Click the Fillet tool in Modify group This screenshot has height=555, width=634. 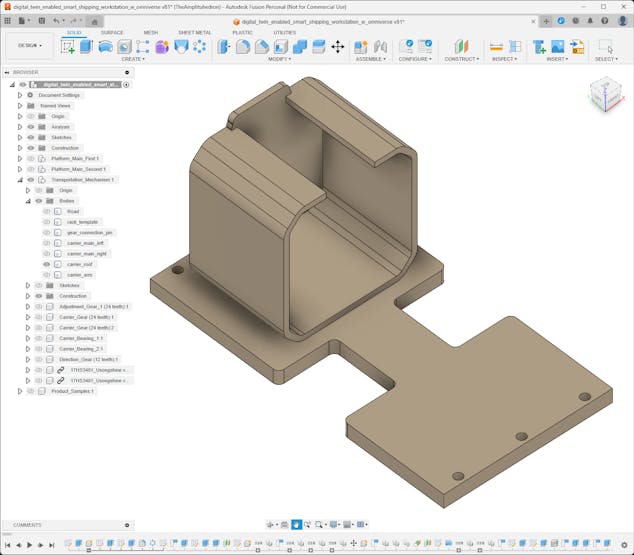243,46
